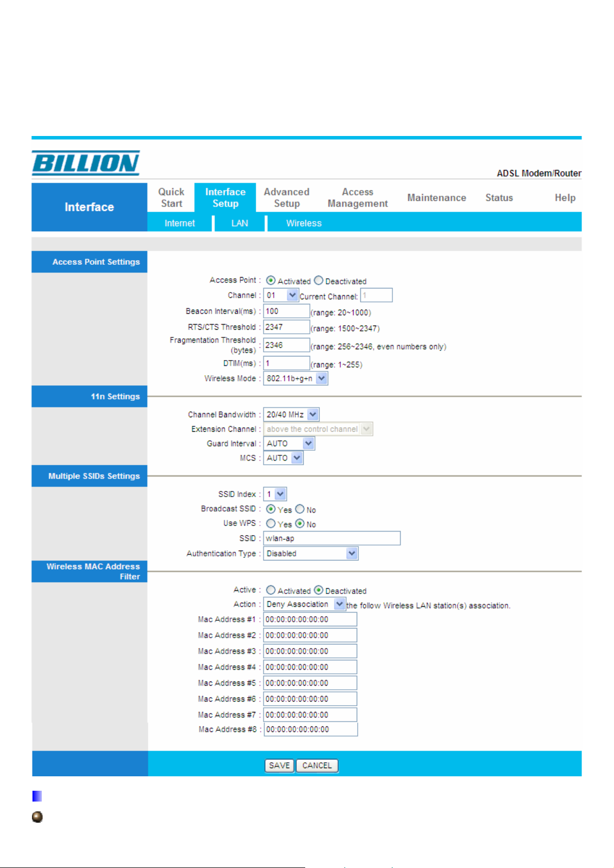Click the SSID text field

click(332, 538)
